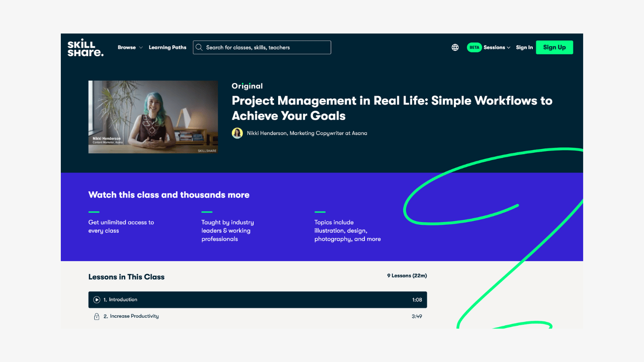Viewport: 644px width, 362px height.
Task: Click 'Watch this class and thousands more'
Action: 169,195
